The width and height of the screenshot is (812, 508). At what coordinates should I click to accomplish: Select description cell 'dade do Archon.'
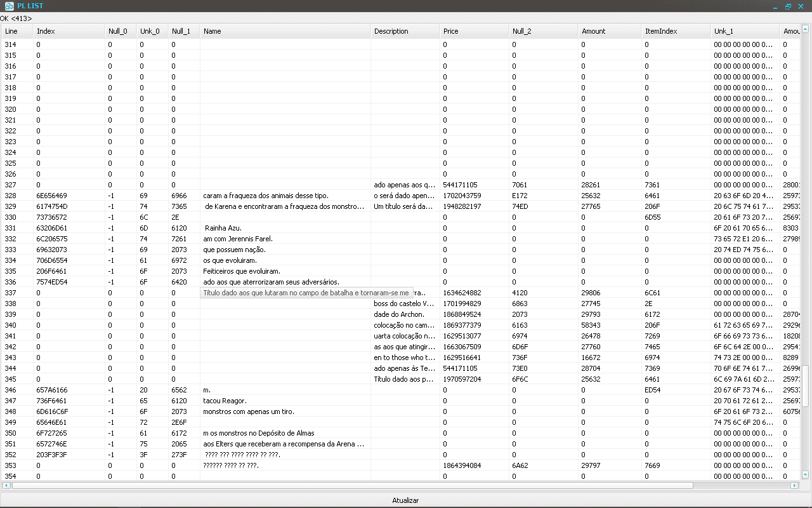pyautogui.click(x=405, y=314)
